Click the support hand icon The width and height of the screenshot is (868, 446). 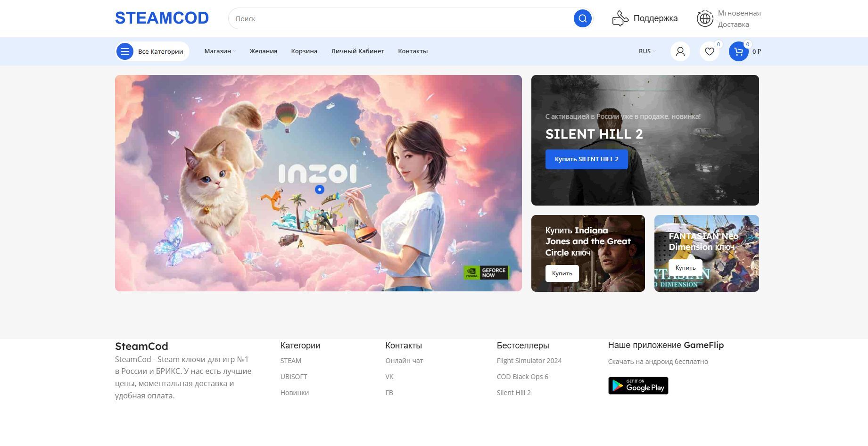point(620,18)
